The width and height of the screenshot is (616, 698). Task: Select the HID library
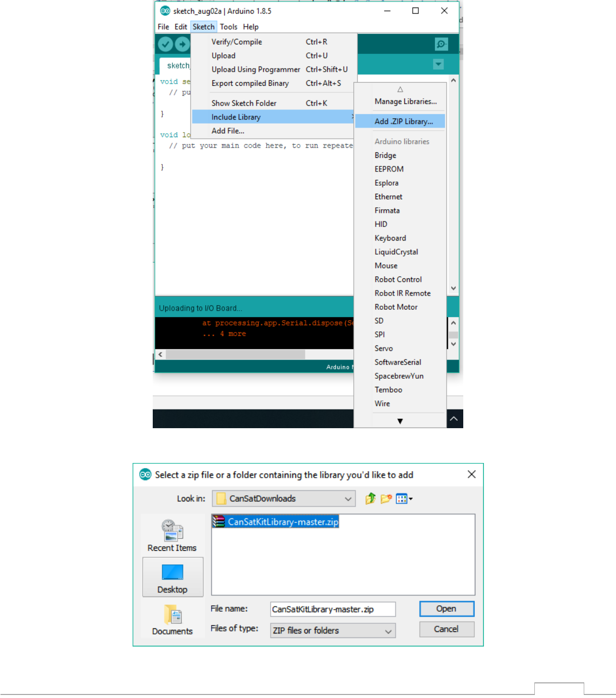coord(400,224)
